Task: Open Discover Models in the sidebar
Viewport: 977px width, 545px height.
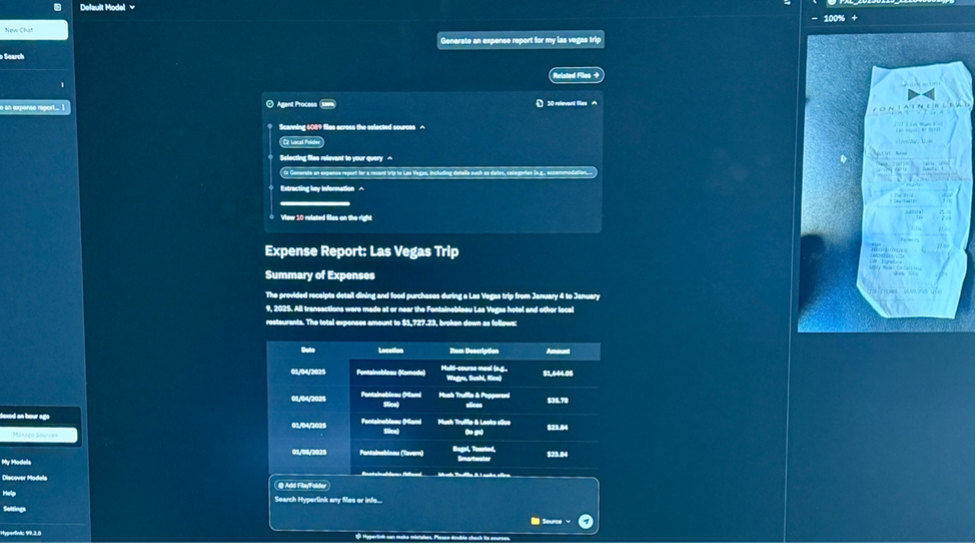Action: [x=24, y=478]
